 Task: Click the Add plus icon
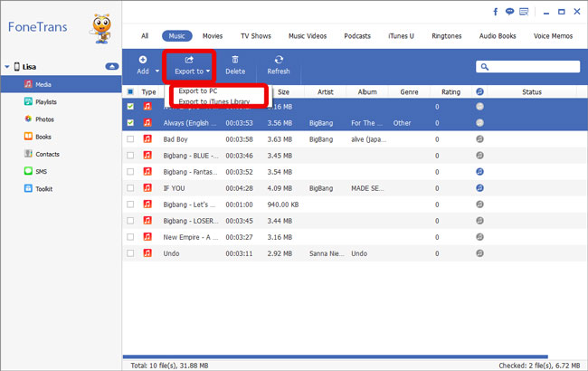click(x=143, y=60)
